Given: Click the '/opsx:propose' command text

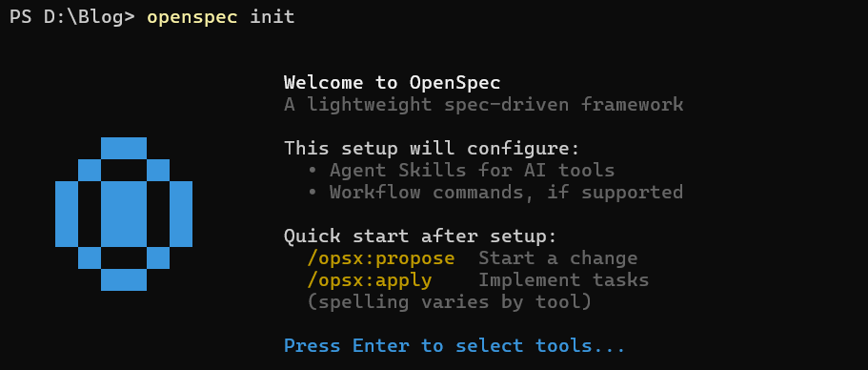Looking at the screenshot, I should tap(381, 258).
